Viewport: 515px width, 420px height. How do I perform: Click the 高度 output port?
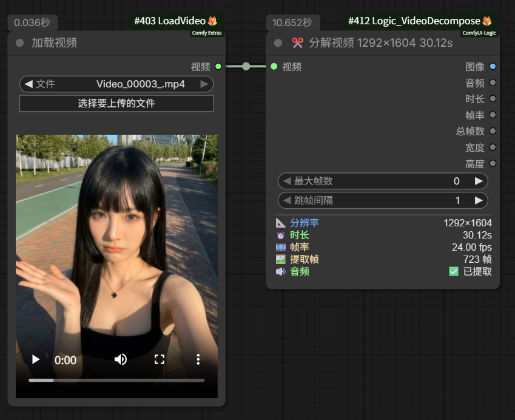[493, 163]
